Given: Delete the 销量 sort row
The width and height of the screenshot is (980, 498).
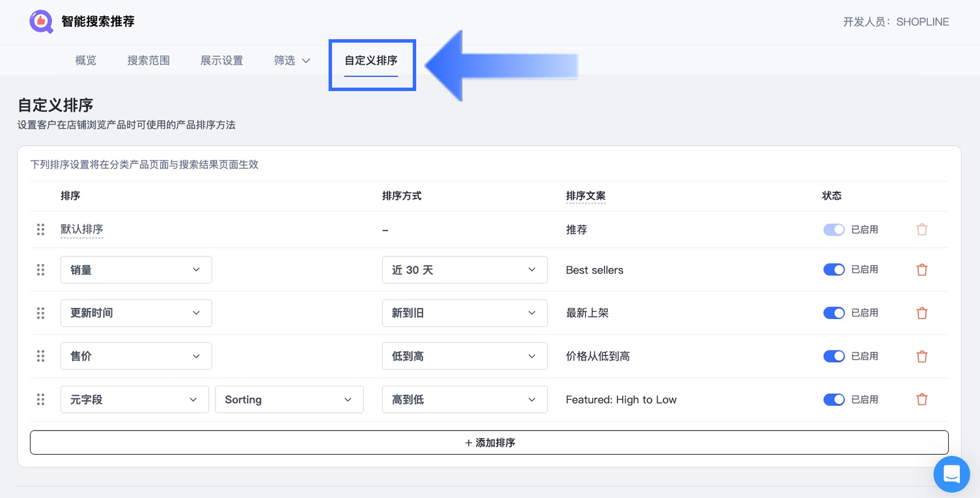Looking at the screenshot, I should pos(922,270).
